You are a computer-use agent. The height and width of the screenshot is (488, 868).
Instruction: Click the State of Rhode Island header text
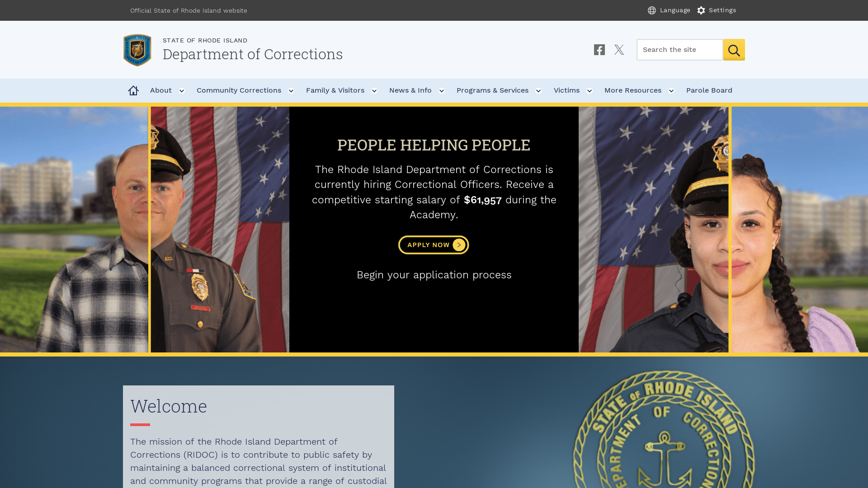(x=205, y=40)
